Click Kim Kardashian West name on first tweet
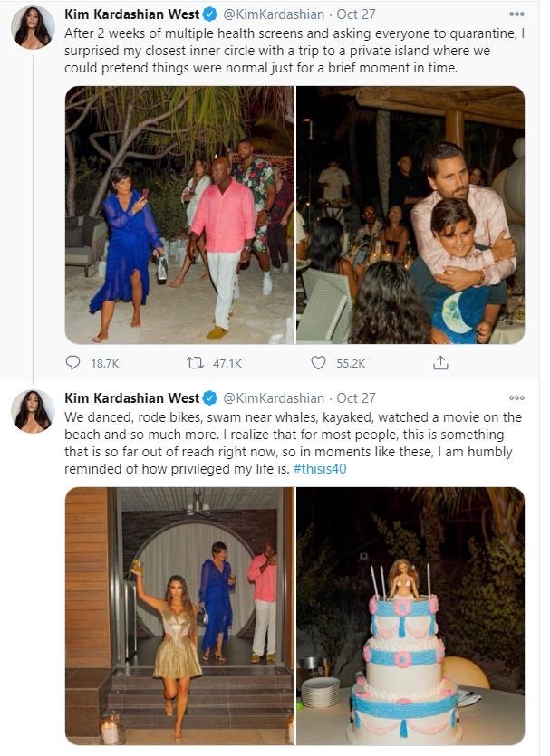This screenshot has height=756, width=550. click(130, 14)
